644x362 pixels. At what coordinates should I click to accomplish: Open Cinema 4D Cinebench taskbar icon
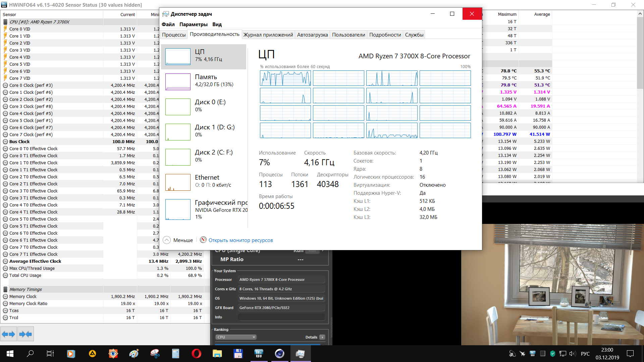pyautogui.click(x=279, y=353)
